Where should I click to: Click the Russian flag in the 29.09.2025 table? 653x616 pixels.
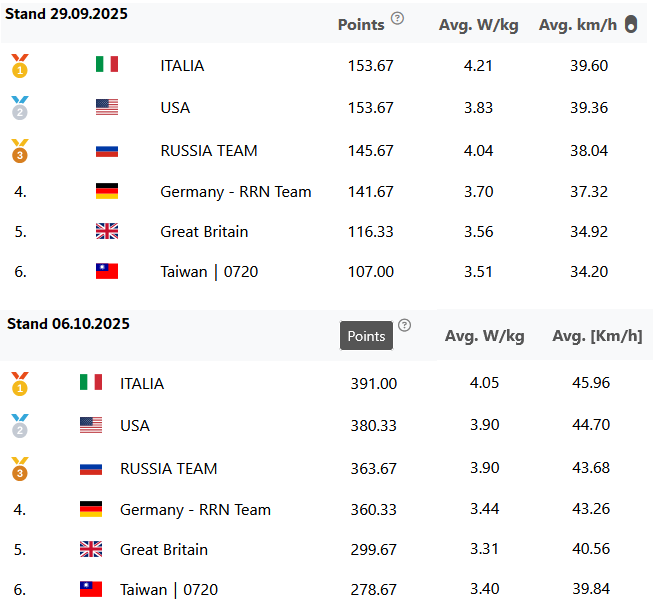tap(107, 151)
